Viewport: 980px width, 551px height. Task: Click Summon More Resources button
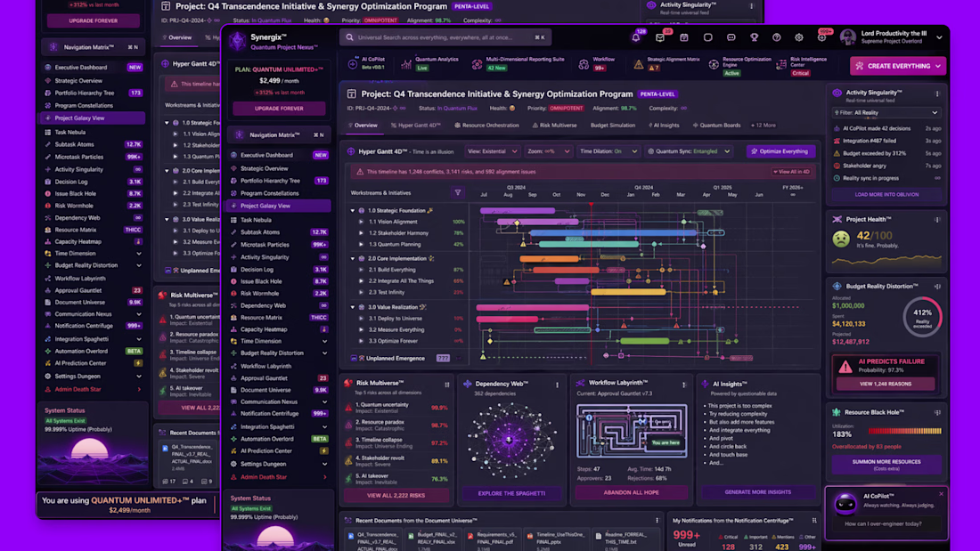pyautogui.click(x=886, y=464)
